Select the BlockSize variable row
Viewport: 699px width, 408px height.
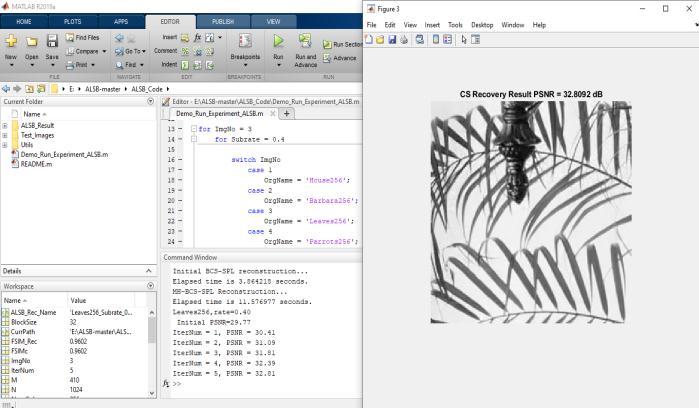pos(74,322)
